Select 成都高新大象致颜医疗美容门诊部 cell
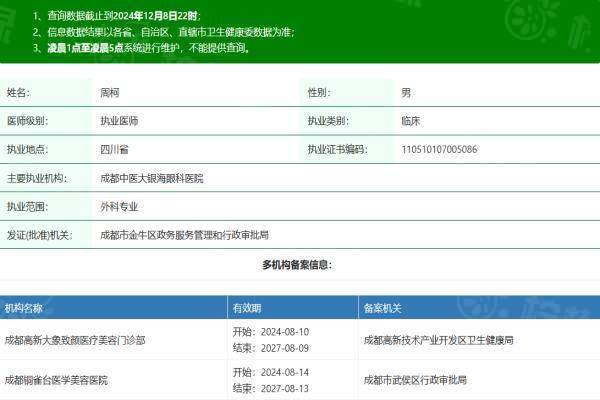Viewport: 600px width, 400px height. 75,340
